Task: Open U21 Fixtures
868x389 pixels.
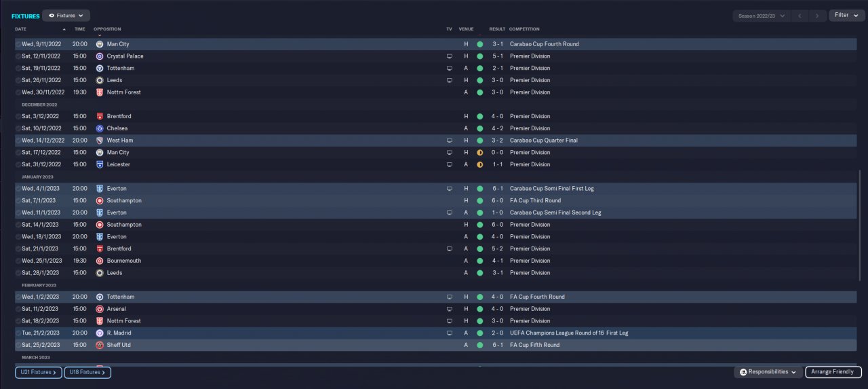Action: (39, 372)
